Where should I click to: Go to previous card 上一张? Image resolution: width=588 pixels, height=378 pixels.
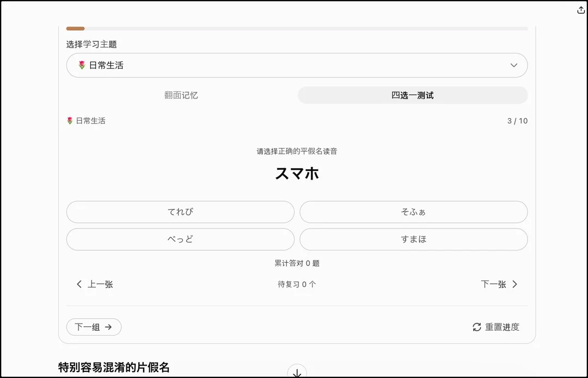[x=95, y=284]
